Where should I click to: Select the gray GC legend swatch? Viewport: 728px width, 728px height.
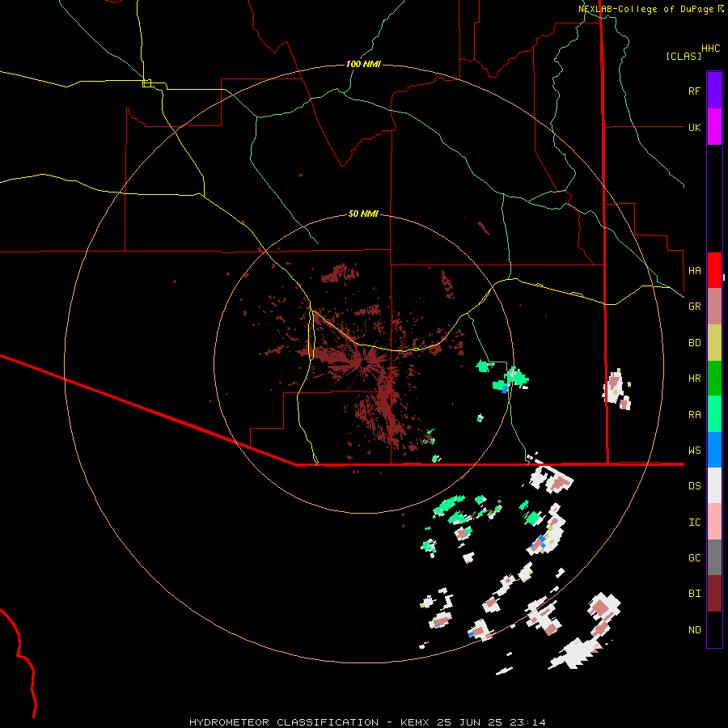[x=714, y=557]
